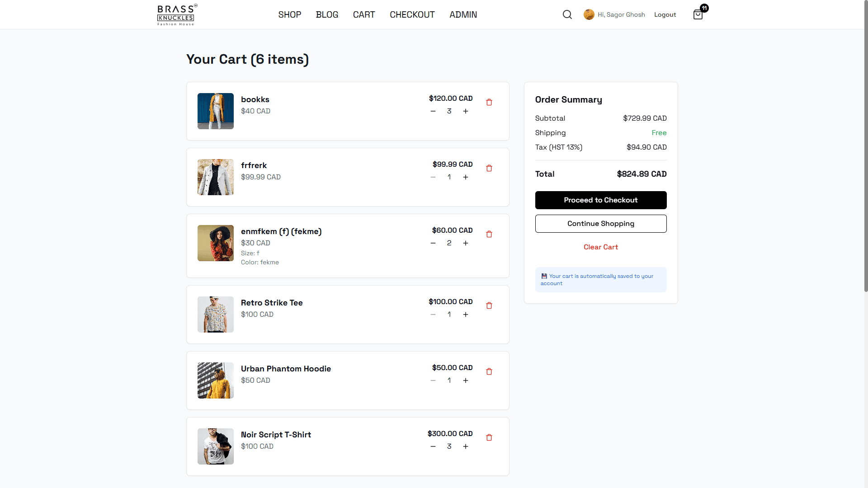Click the shopping bag cart icon
The image size is (868, 488).
click(x=698, y=14)
